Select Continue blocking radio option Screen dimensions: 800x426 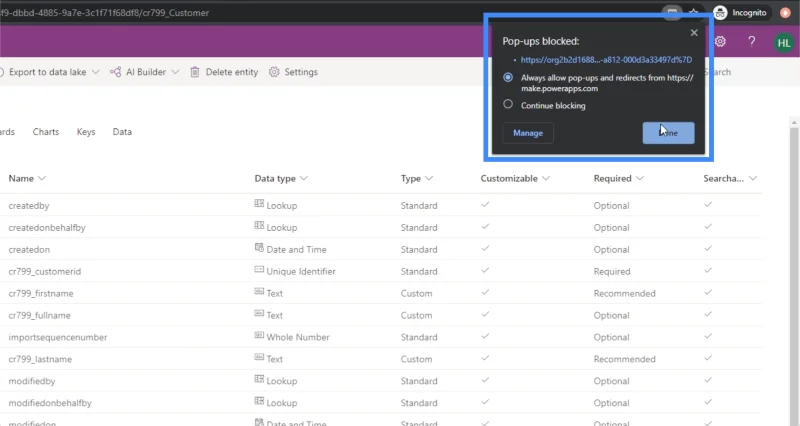tap(508, 104)
